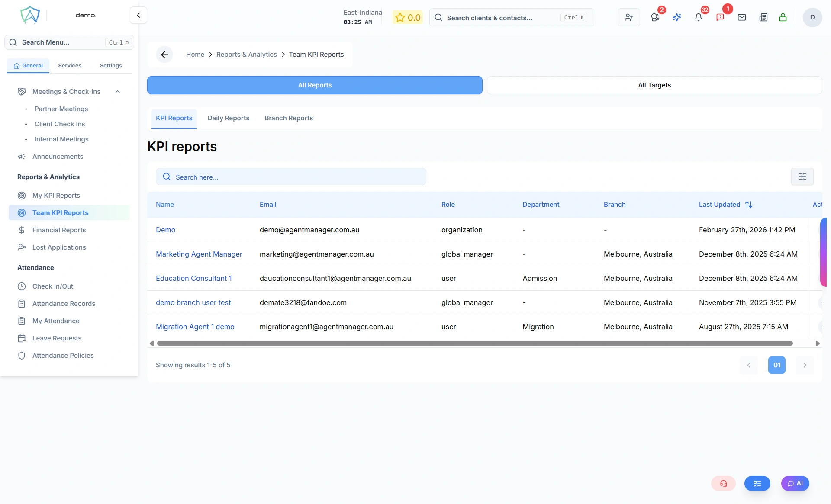Switch to the All Targets view

click(654, 85)
